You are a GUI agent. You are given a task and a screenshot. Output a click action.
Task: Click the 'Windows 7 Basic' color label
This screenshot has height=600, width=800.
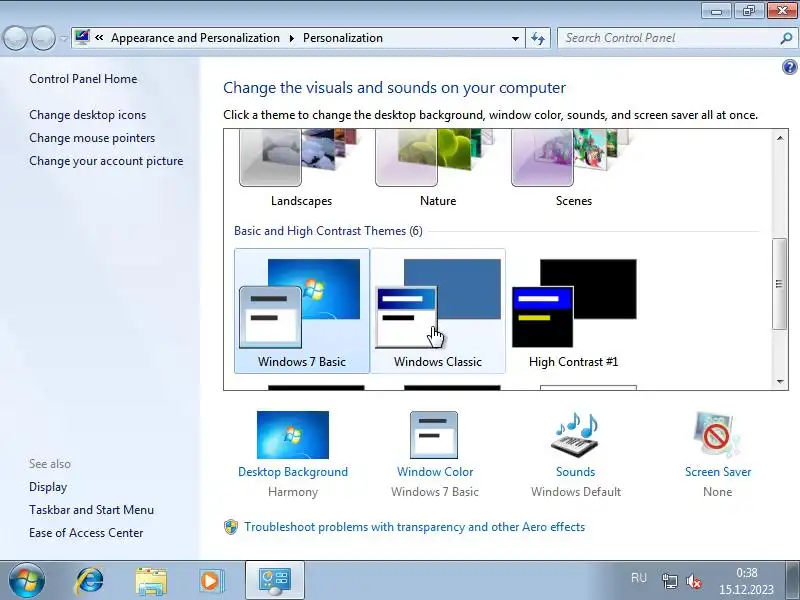tap(435, 492)
